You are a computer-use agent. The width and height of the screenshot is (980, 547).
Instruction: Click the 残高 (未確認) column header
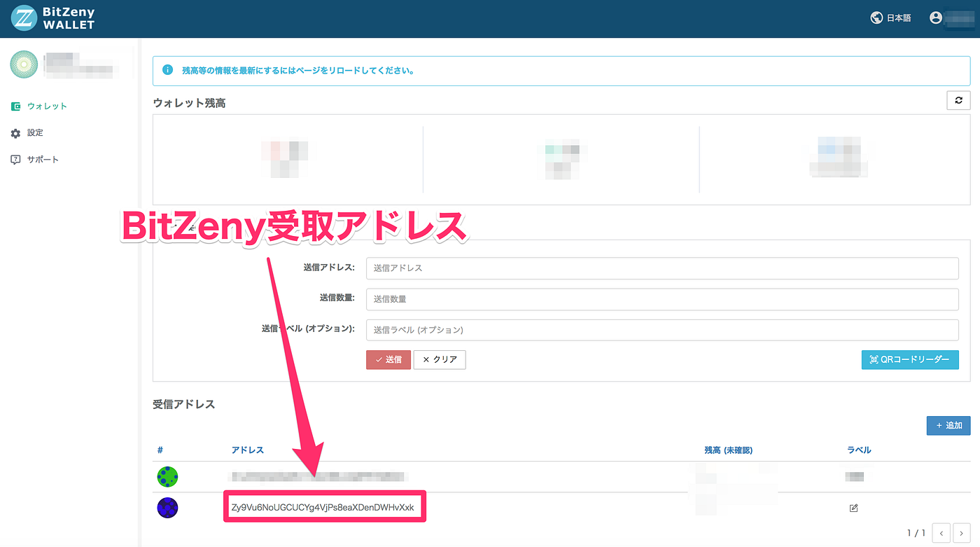click(x=729, y=450)
